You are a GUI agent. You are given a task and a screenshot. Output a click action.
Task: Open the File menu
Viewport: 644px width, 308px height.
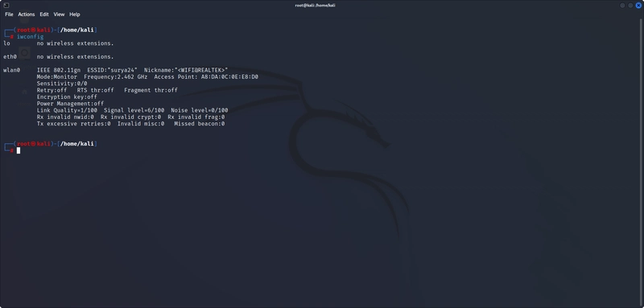[9, 14]
